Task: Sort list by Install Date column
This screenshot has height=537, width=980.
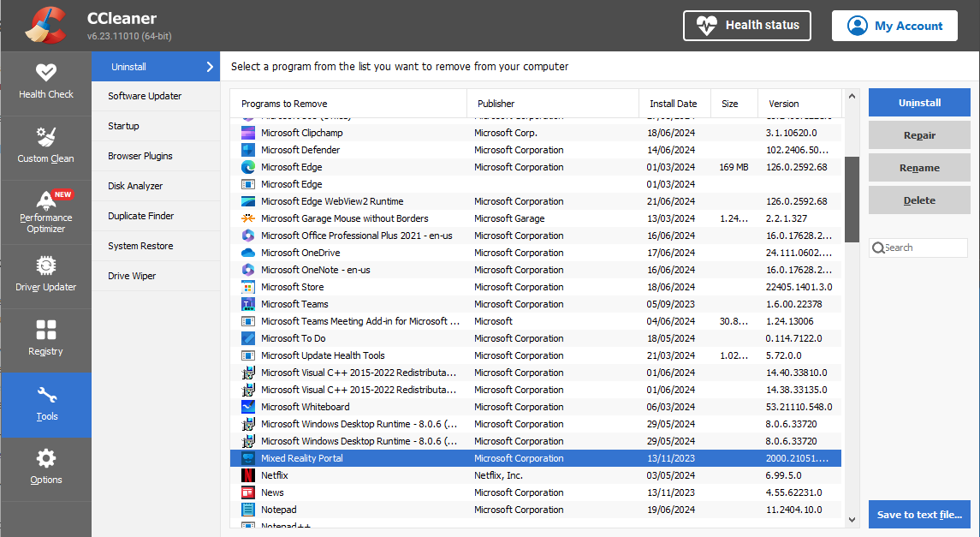Action: pos(675,104)
